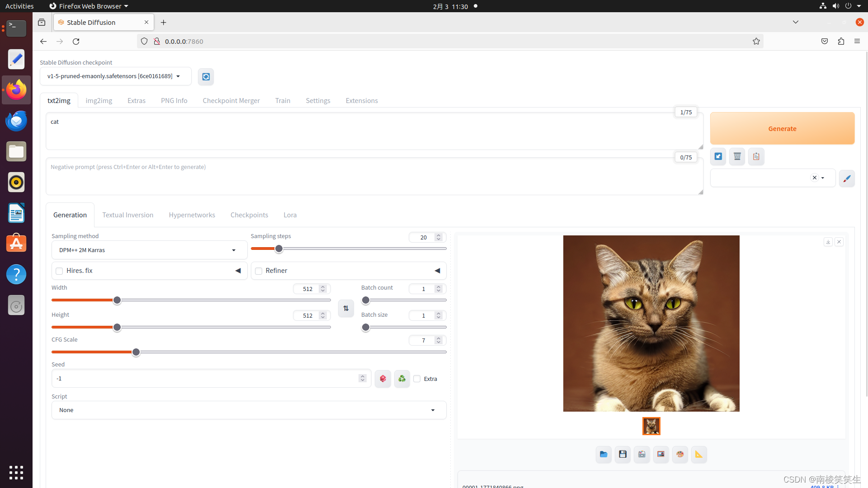The image size is (868, 488).
Task: Tick the Extra seed checkbox
Action: (x=417, y=379)
